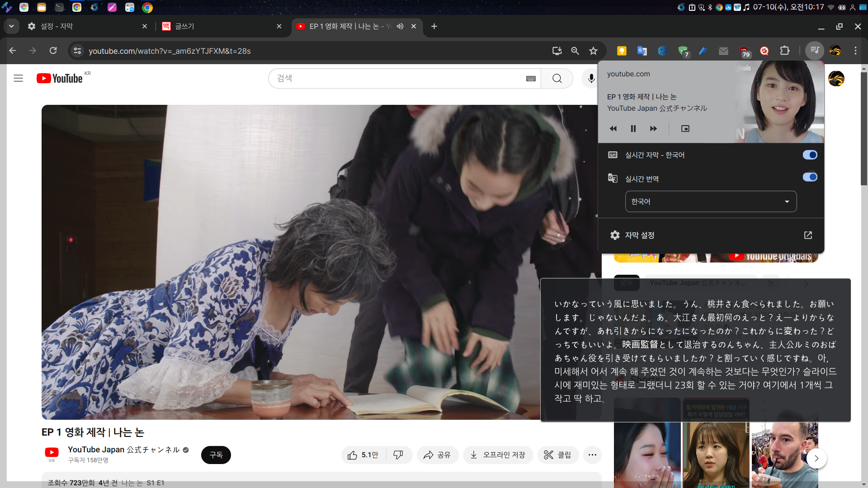This screenshot has height=488, width=868.
Task: Open the more actions ellipsis under video
Action: click(x=592, y=455)
